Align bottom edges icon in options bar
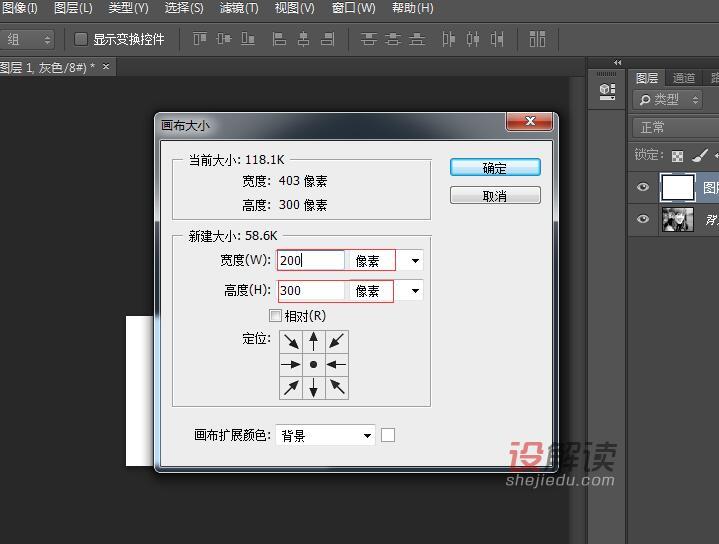 [248, 39]
